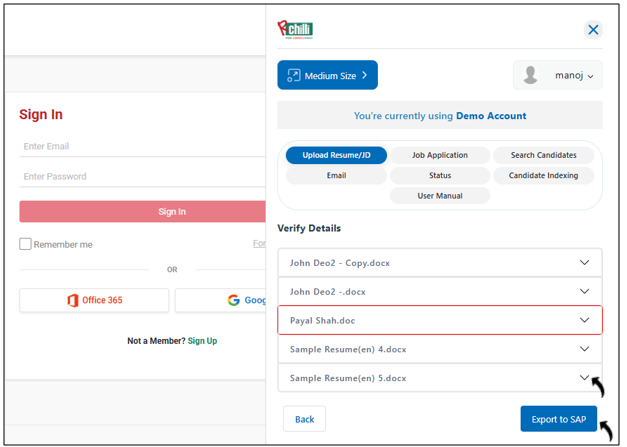The image size is (627, 447).
Task: Click the Medium Size button
Action: 327,75
